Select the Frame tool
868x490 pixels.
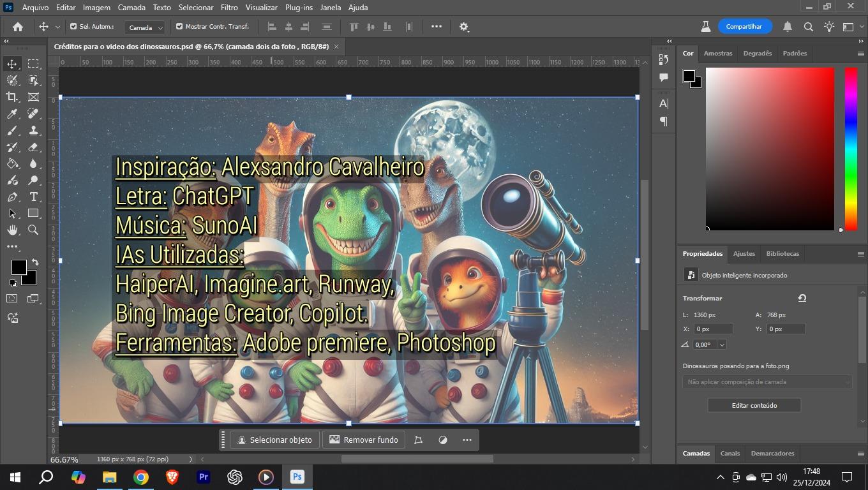(33, 97)
